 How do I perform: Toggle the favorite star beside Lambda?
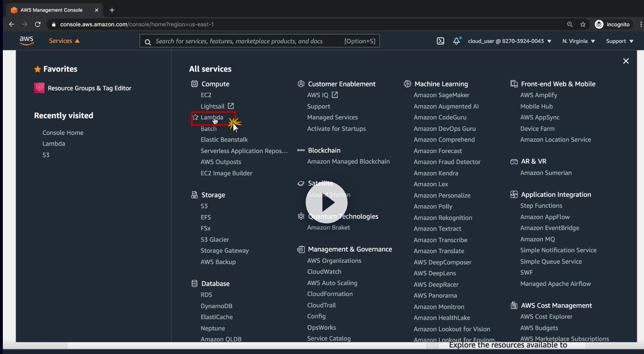point(195,117)
